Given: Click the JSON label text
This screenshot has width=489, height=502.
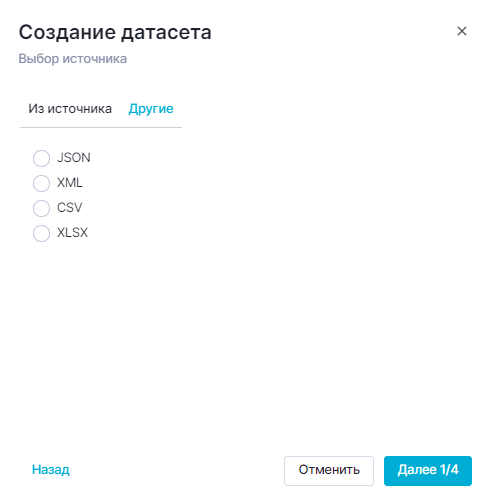Looking at the screenshot, I should 74,158.
